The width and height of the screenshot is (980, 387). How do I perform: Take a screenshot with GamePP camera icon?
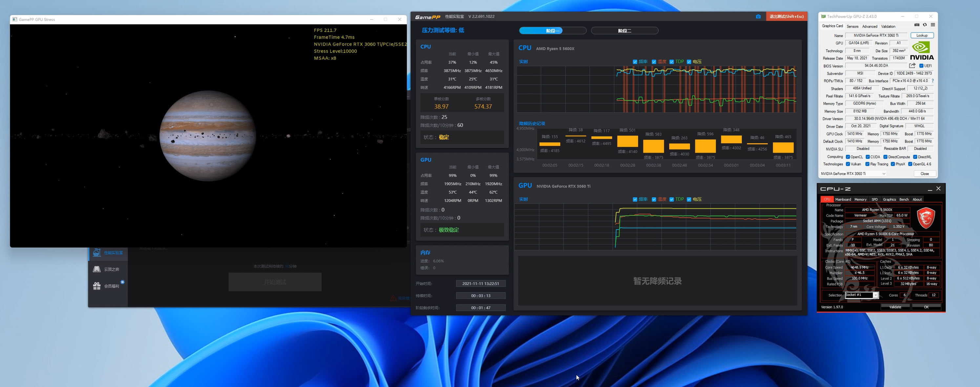coord(758,16)
